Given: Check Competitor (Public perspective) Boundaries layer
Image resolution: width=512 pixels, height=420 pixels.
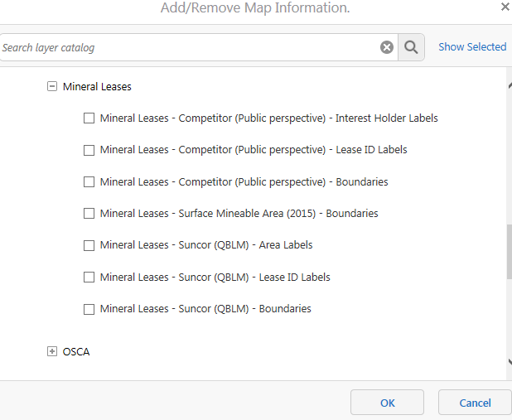Looking at the screenshot, I should pyautogui.click(x=89, y=181).
